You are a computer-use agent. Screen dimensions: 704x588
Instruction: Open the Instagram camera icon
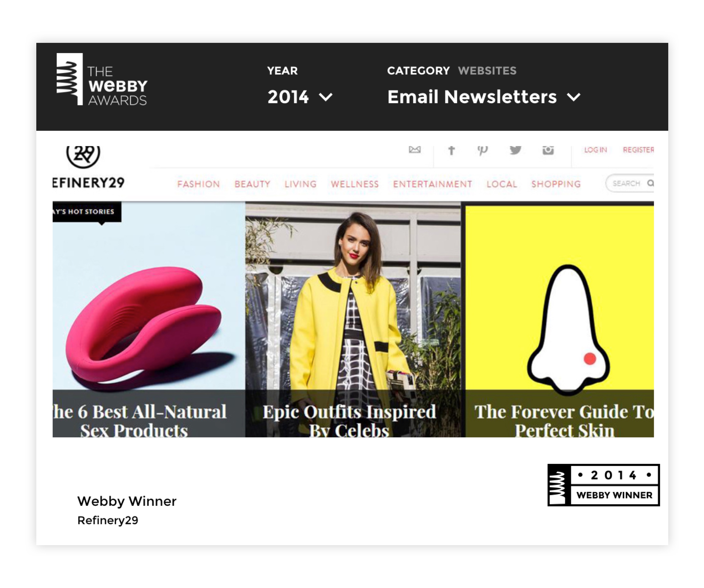click(548, 150)
